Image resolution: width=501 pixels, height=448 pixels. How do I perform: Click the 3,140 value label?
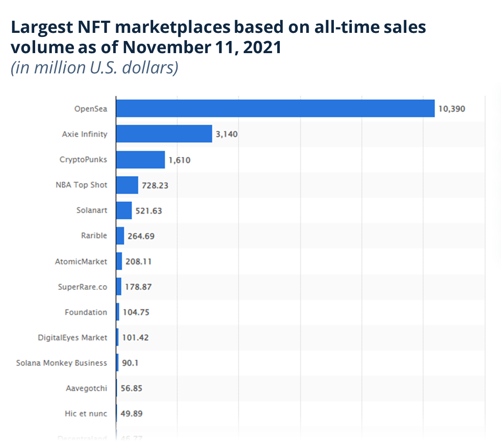pos(227,134)
